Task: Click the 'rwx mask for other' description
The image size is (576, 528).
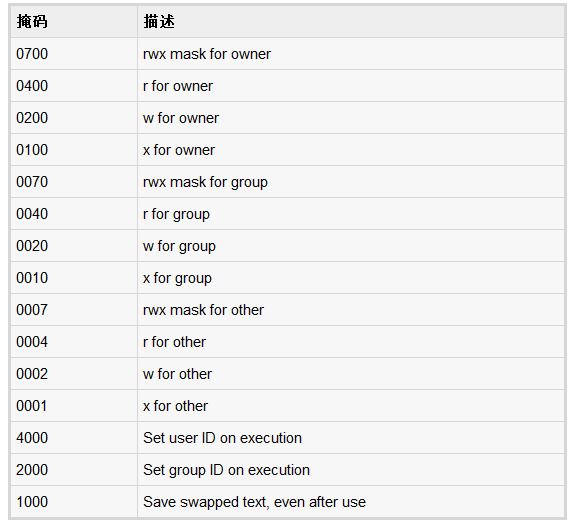Action: [x=203, y=310]
